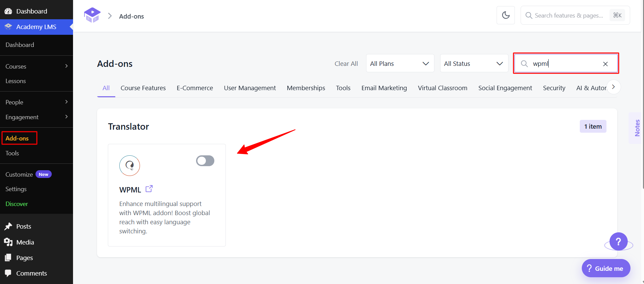Switch to E-Commerce tab

[x=195, y=88]
